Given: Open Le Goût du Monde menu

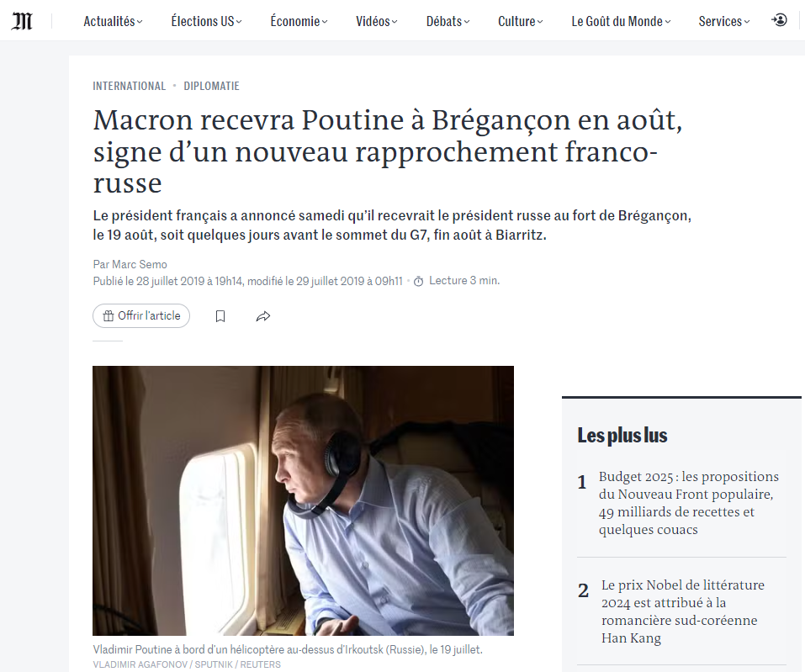Looking at the screenshot, I should 621,22.
